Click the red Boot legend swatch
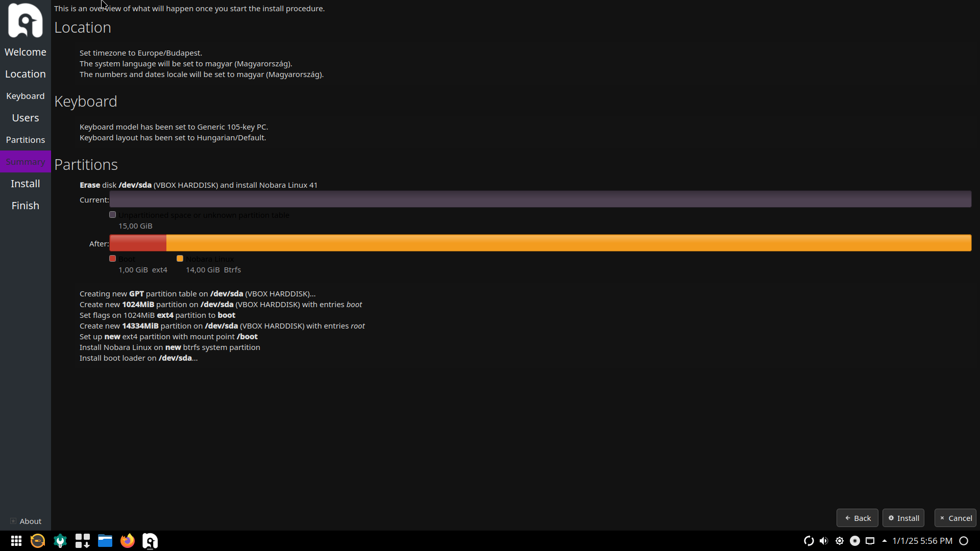The height and width of the screenshot is (551, 980). 113,259
